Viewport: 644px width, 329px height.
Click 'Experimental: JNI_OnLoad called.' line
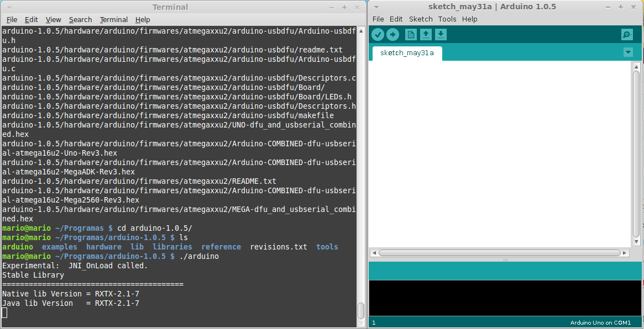[x=75, y=266]
